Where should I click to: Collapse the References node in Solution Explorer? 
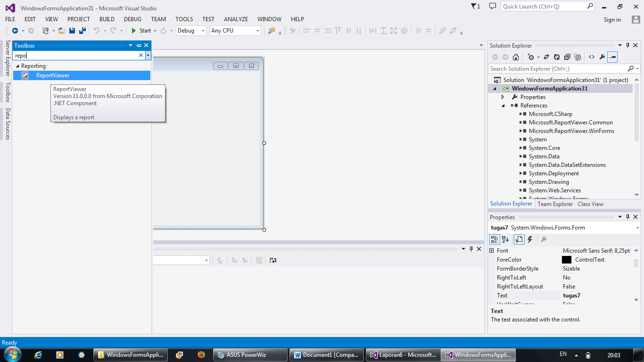(503, 105)
